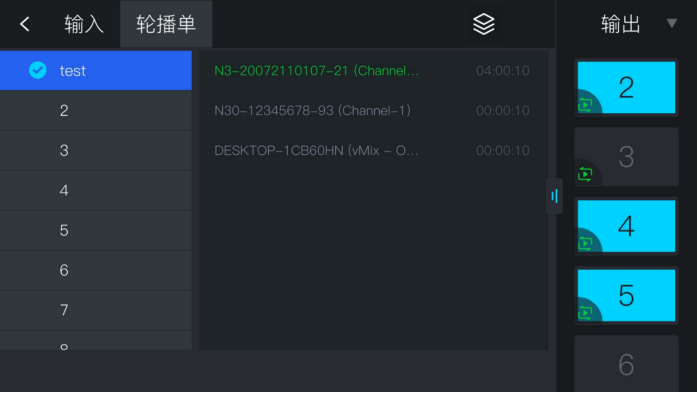
Task: Click playlist loop icon on output 5
Action: tap(585, 312)
